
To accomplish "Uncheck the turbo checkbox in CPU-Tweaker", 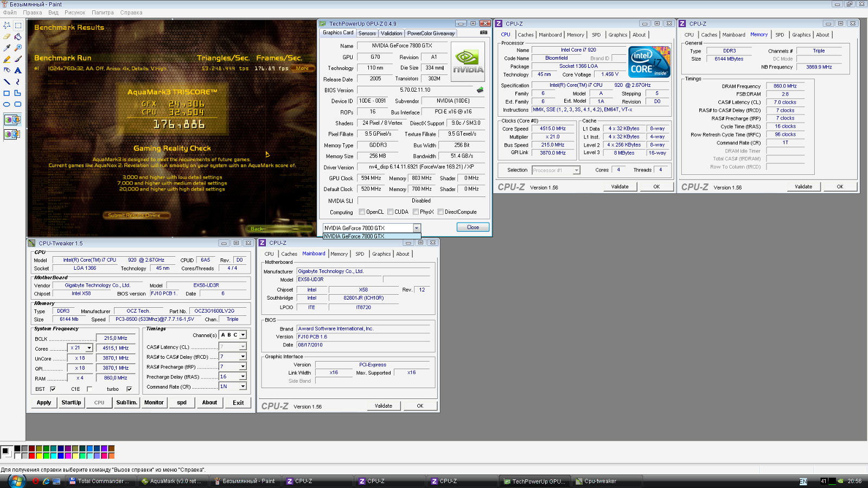I will click(129, 389).
